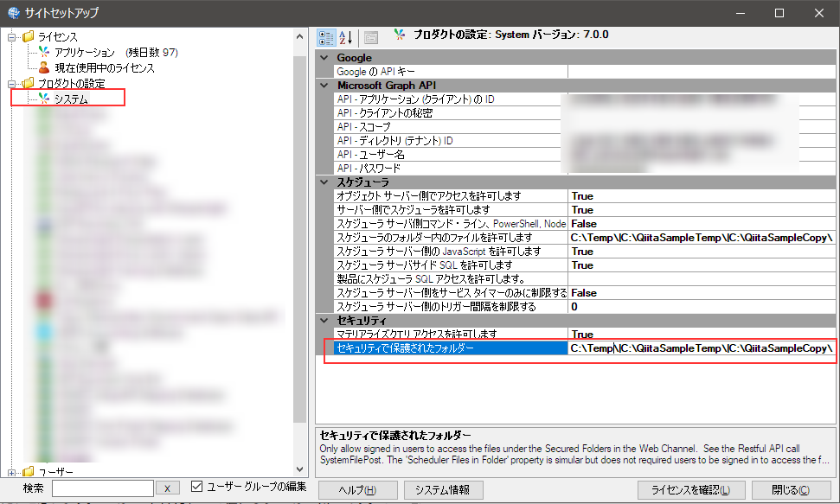Click False value for PowerShell, Node row
840x504 pixels.
(x=702, y=224)
